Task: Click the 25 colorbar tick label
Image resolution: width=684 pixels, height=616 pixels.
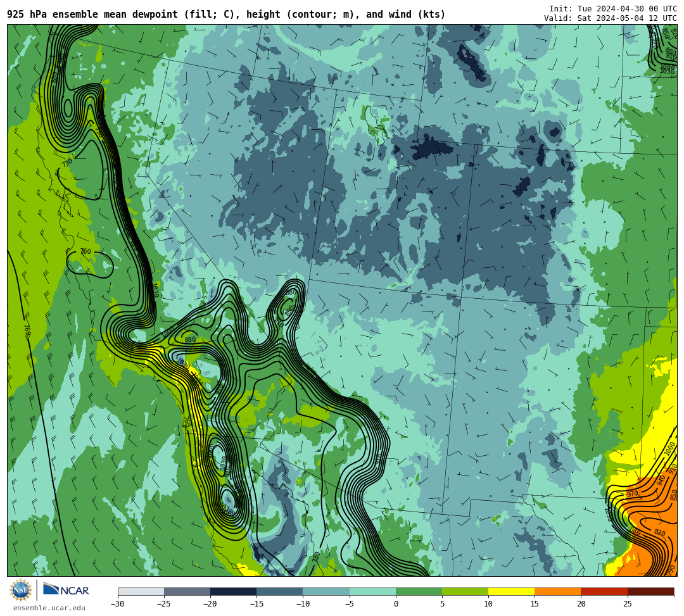Action: point(627,604)
